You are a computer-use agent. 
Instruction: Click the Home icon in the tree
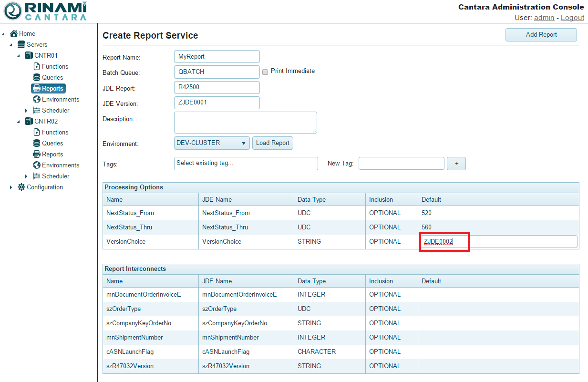(14, 33)
